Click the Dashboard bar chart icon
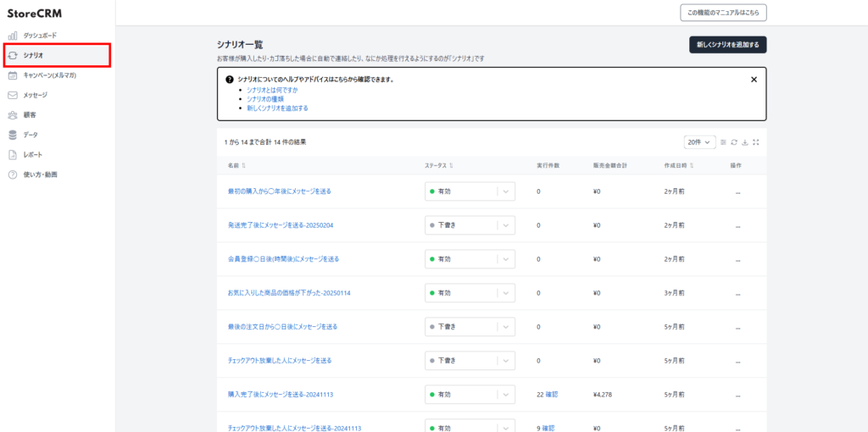 pos(13,36)
